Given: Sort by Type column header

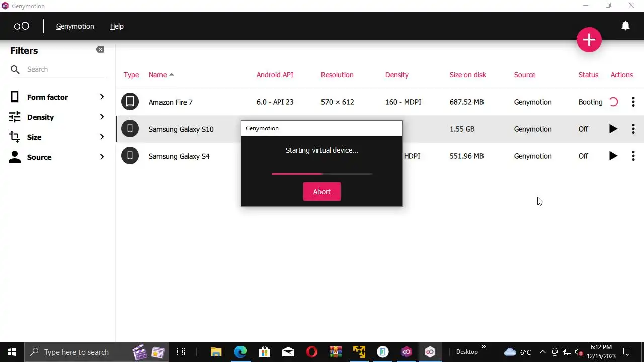Looking at the screenshot, I should [x=131, y=75].
